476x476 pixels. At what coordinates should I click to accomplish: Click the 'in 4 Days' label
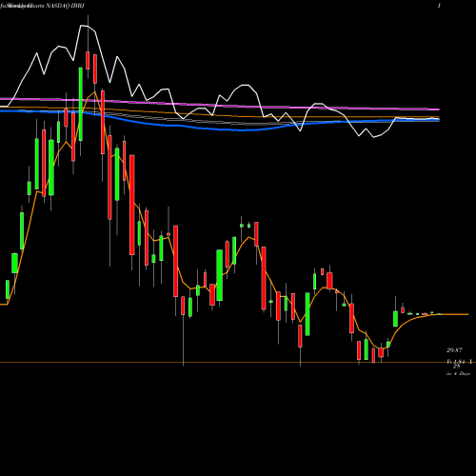point(458,374)
